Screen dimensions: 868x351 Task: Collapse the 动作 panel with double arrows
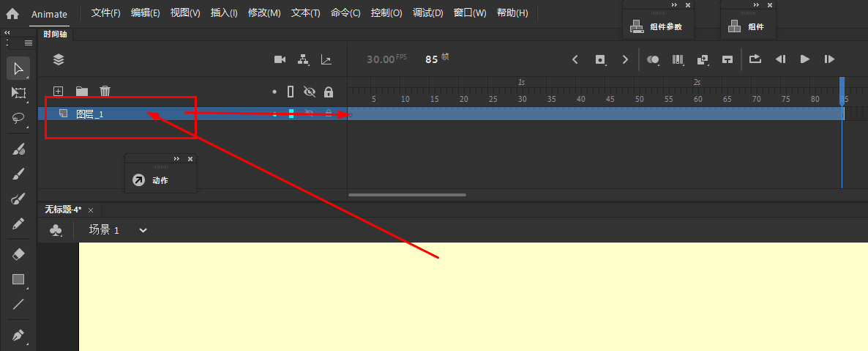click(176, 158)
